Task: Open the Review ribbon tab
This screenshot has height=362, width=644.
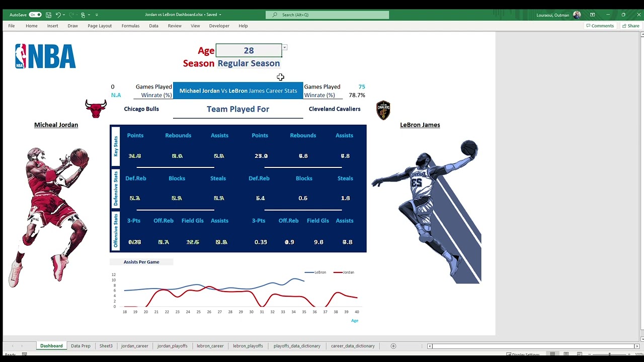Action: pos(175,26)
